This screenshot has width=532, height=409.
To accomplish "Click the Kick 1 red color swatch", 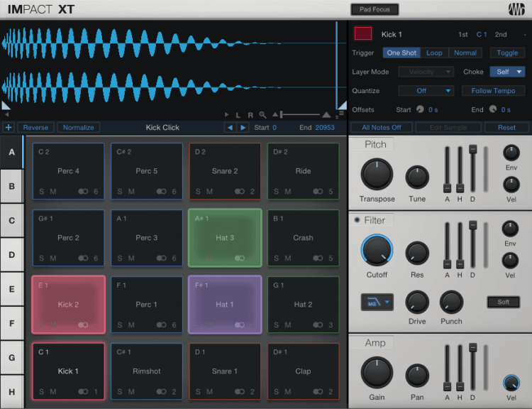I will 363,33.
